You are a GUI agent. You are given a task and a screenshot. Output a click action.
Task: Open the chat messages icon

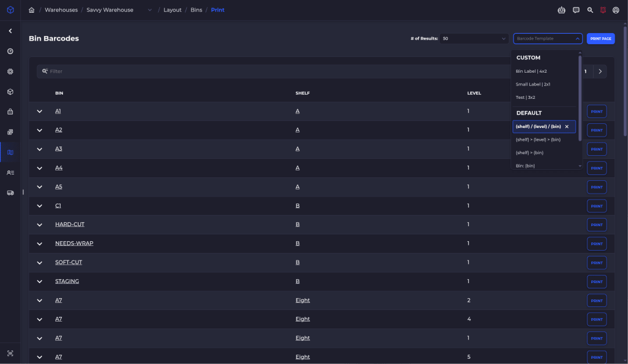[x=576, y=10]
